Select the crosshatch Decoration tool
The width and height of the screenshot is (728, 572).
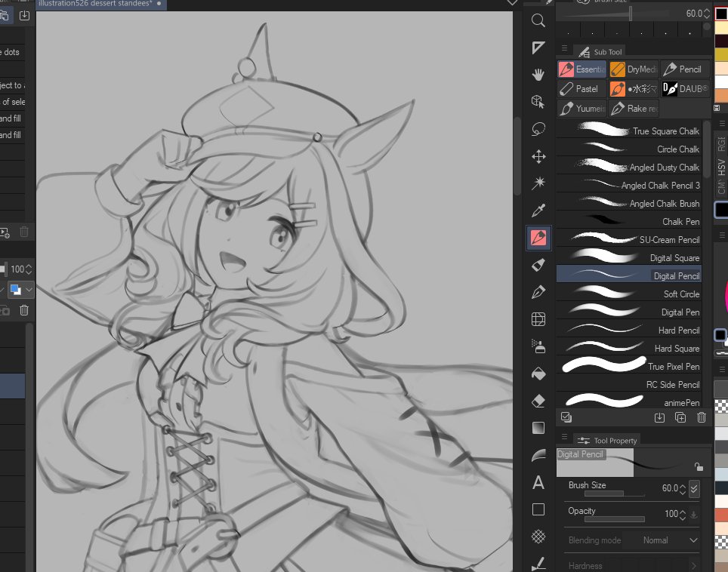click(x=538, y=537)
